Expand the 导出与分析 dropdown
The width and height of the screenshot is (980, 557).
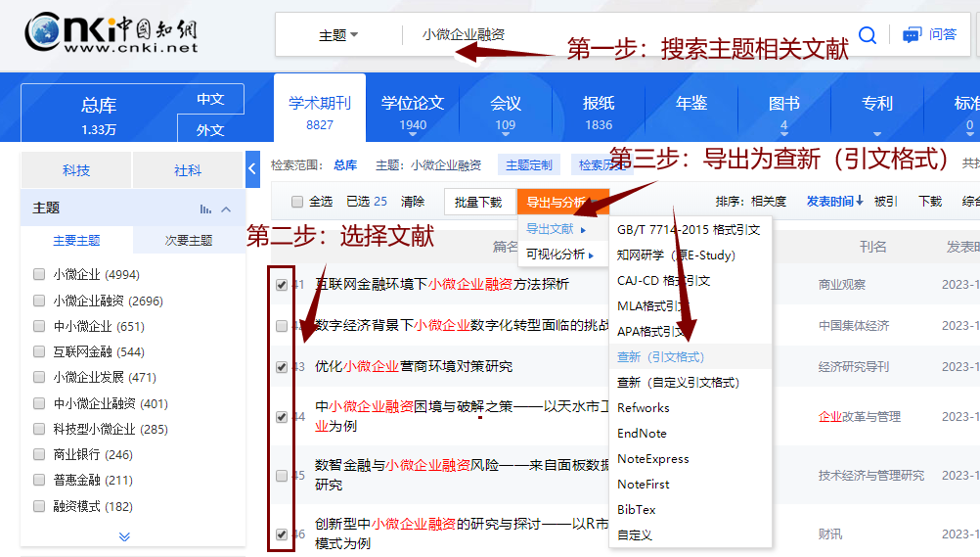(x=561, y=203)
